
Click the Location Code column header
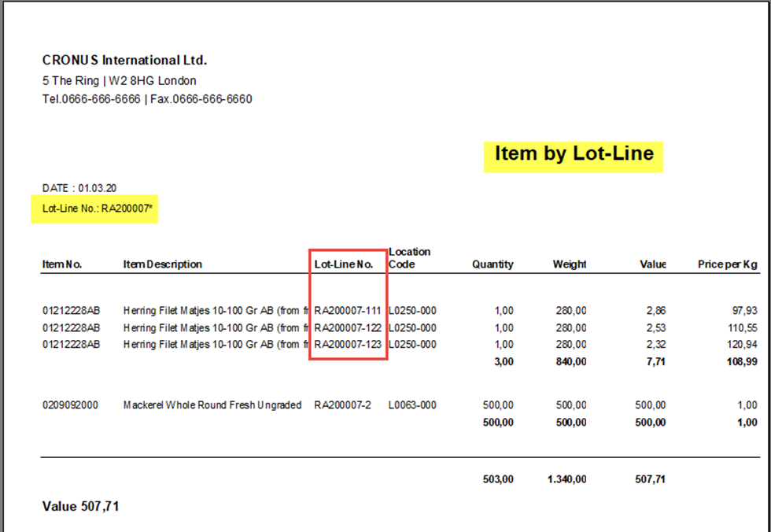pos(409,258)
